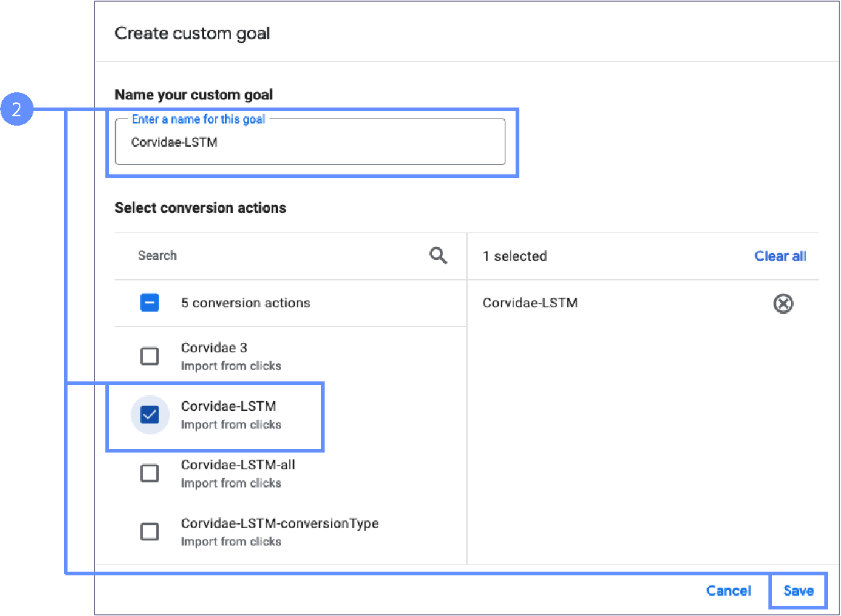Click the Clear all link
Image resolution: width=841 pixels, height=616 pixels.
point(780,256)
